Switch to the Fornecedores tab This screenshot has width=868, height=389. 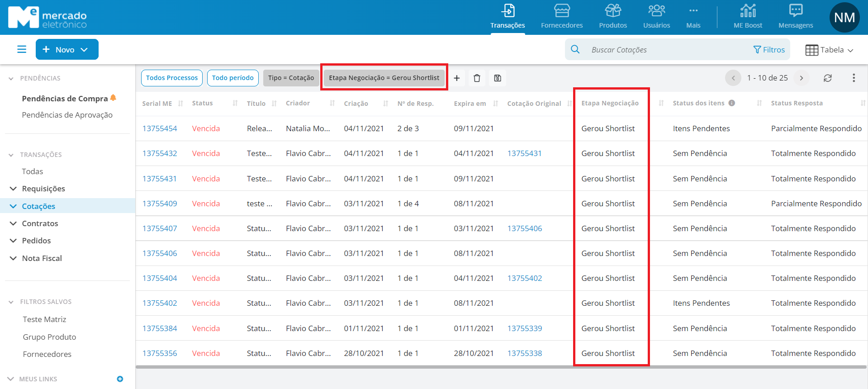click(x=562, y=17)
